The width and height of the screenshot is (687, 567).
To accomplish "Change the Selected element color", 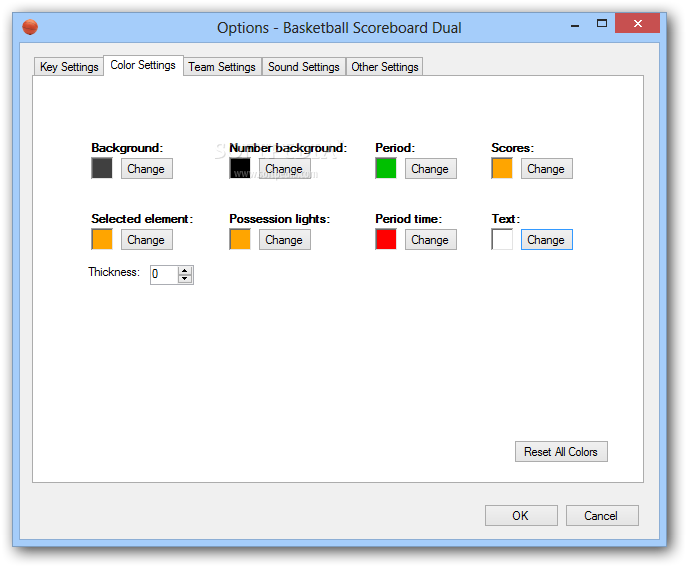I will (146, 240).
